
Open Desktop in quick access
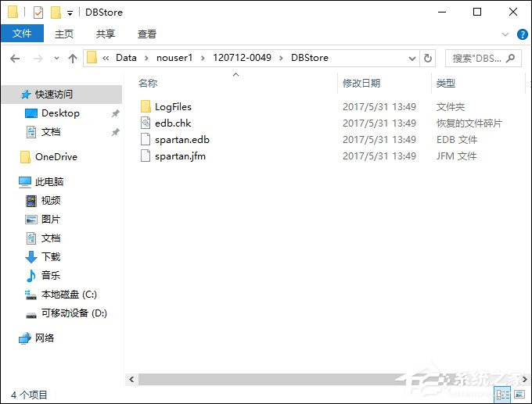pyautogui.click(x=60, y=113)
